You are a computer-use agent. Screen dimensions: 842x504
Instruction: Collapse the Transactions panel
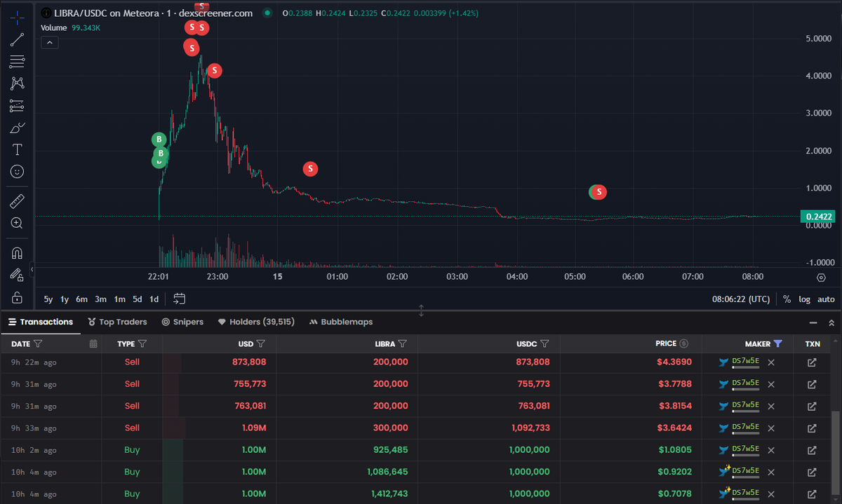tap(813, 322)
